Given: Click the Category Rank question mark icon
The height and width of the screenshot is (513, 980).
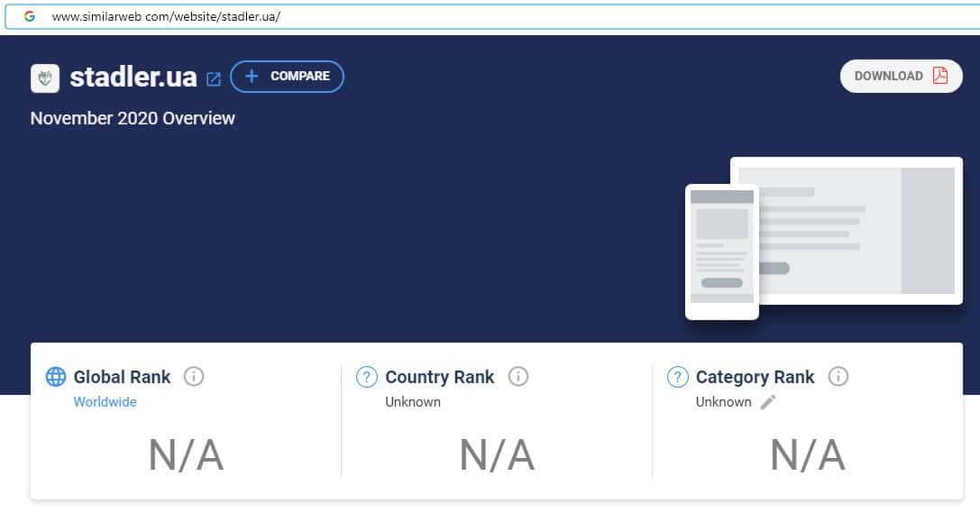Looking at the screenshot, I should click(677, 377).
